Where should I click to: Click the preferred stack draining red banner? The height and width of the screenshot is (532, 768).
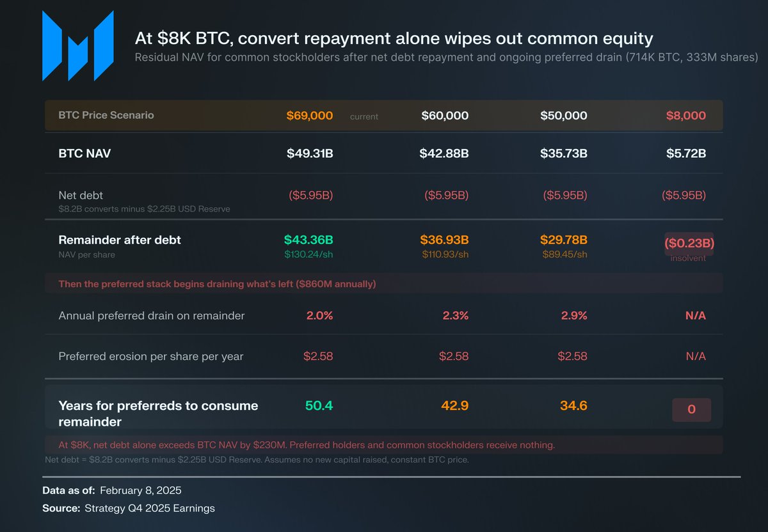pyautogui.click(x=217, y=284)
